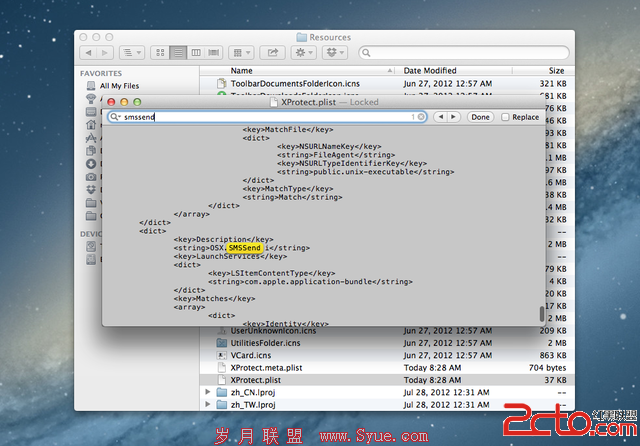Open AirDrop icon in Finder sidebar

pos(91,98)
